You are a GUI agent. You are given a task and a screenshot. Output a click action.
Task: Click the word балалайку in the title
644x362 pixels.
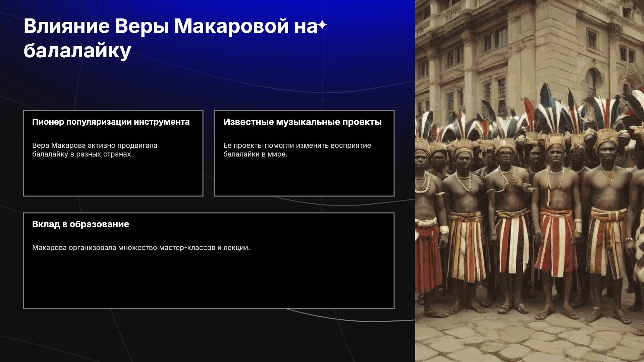point(77,51)
